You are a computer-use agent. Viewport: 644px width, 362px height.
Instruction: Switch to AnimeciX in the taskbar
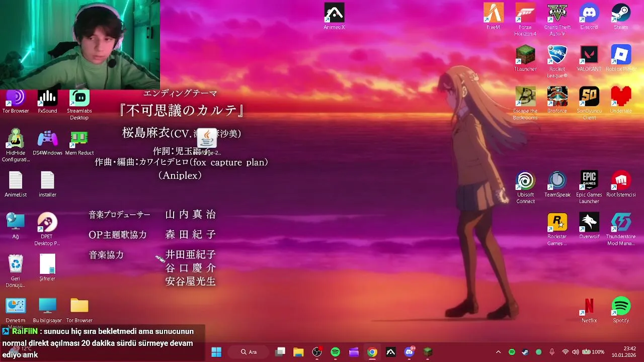391,352
